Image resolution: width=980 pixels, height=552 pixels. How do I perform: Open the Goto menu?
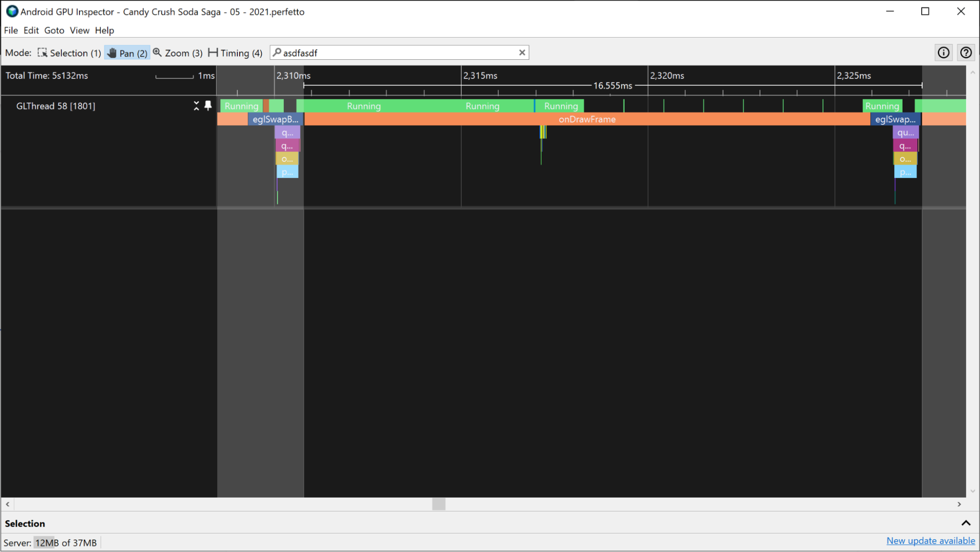click(x=52, y=30)
